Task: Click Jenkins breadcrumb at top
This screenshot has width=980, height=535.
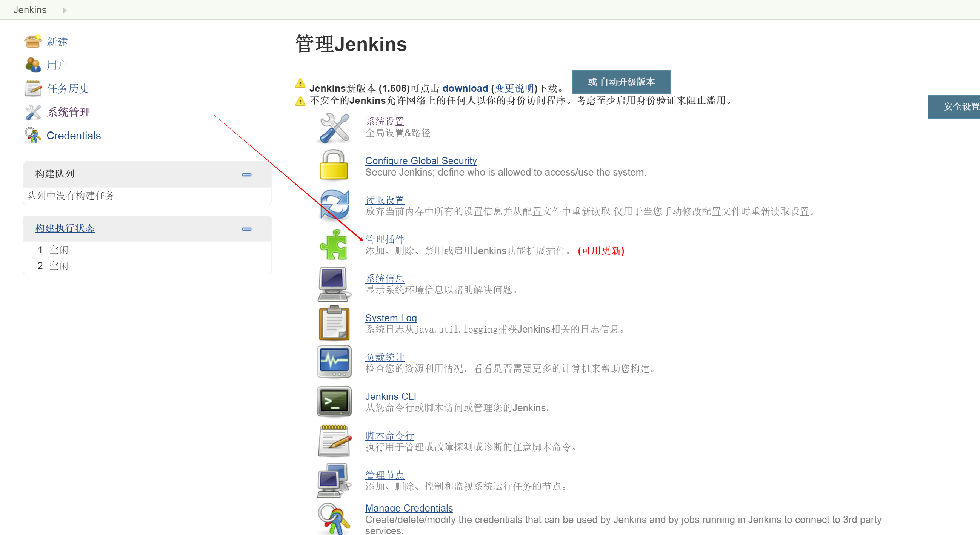Action: tap(30, 10)
